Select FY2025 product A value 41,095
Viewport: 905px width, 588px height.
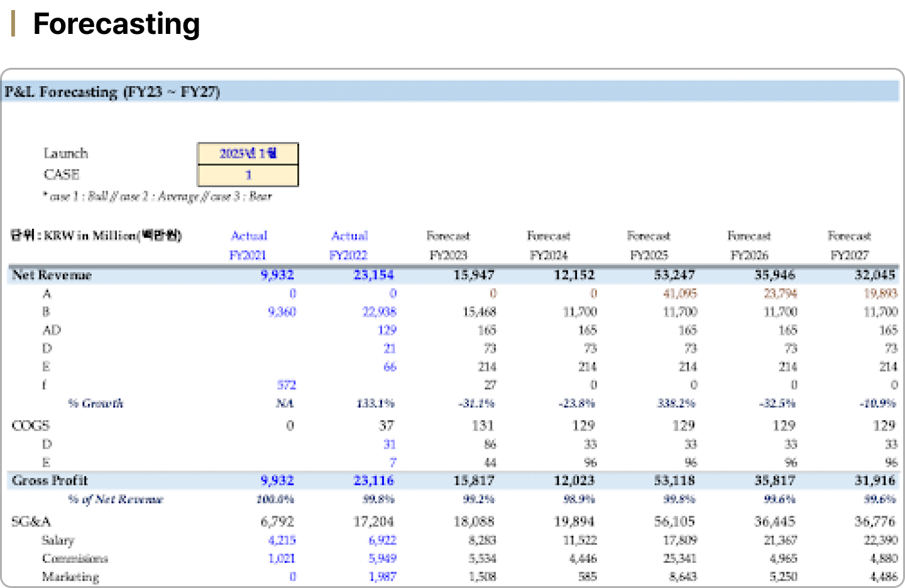[680, 293]
